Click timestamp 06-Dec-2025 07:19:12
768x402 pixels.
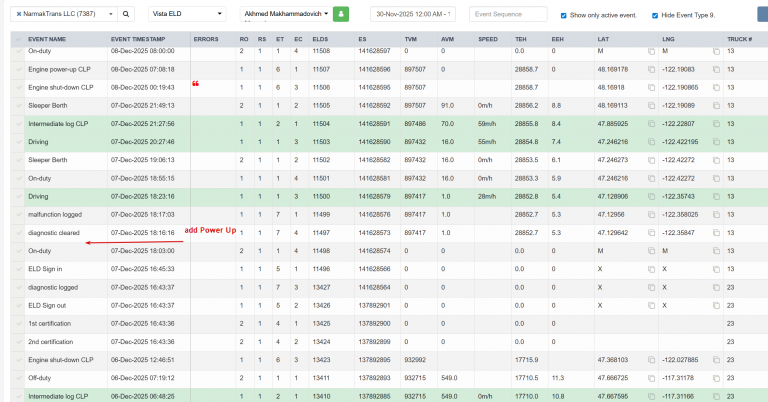pyautogui.click(x=143, y=378)
